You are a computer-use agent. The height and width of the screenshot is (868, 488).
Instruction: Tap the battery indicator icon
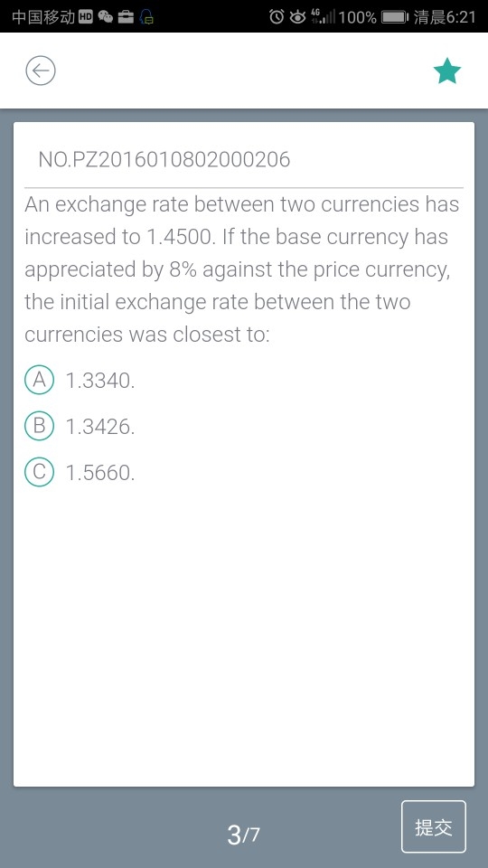(x=395, y=17)
